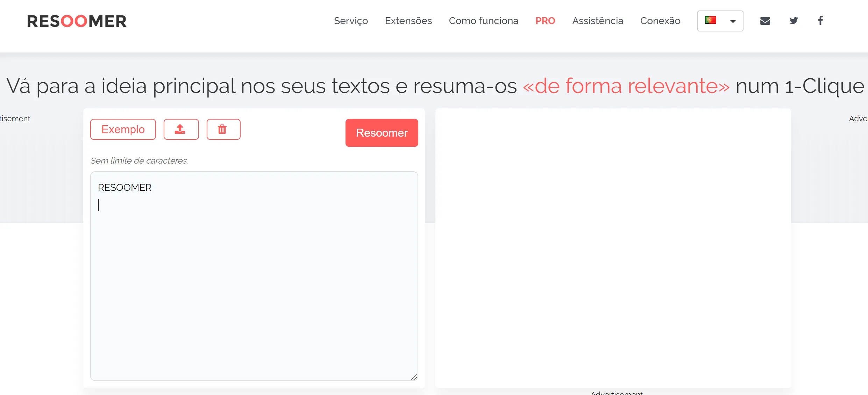The image size is (868, 395).
Task: Clear the text with the trash icon
Action: click(x=223, y=129)
